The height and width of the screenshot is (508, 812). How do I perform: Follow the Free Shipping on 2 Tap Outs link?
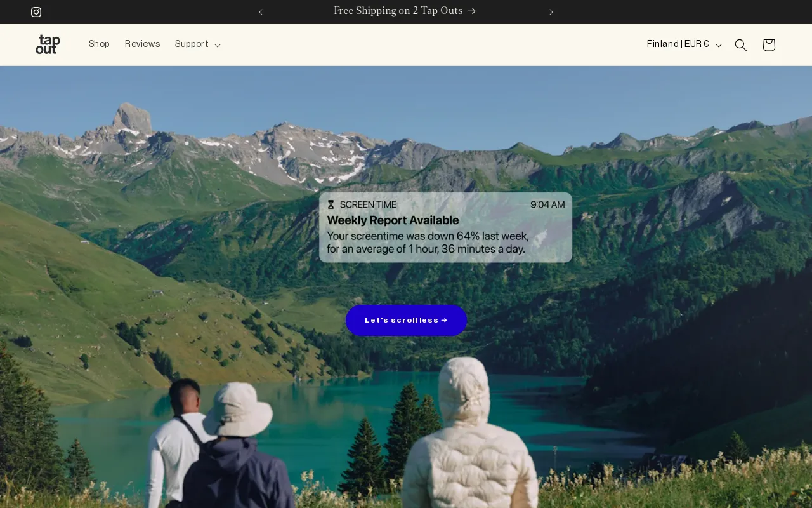[x=398, y=11]
